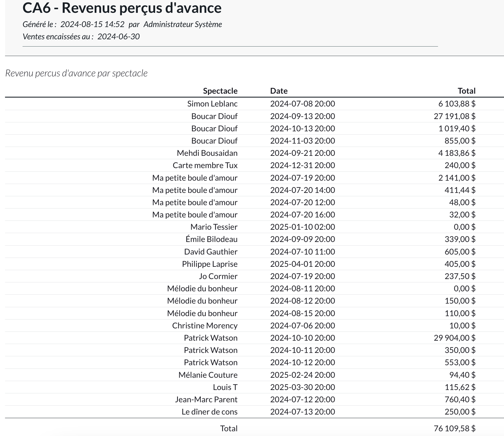This screenshot has width=504, height=436.
Task: Select the 'David Gauthier' spectacle cell
Action: point(211,252)
